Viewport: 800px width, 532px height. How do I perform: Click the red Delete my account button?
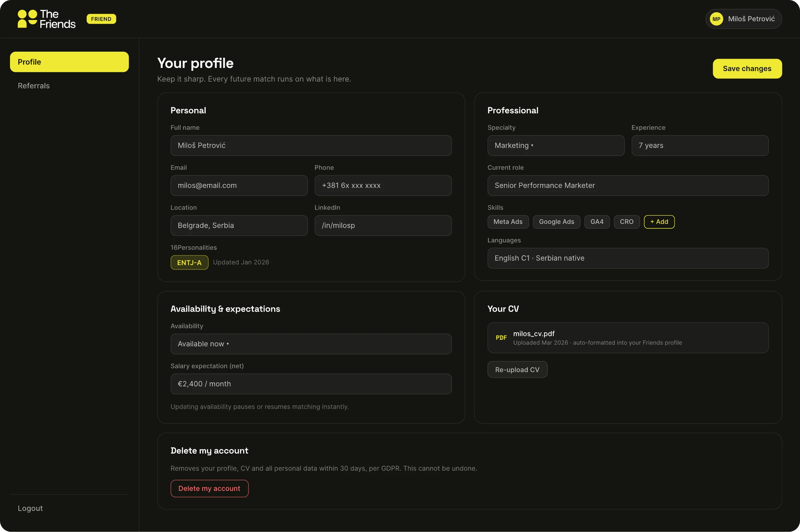point(209,488)
